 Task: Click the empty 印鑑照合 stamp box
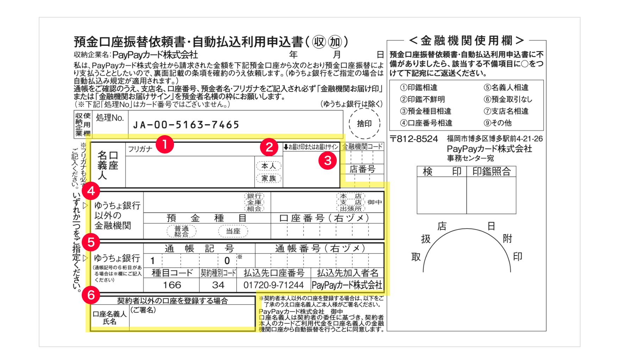pyautogui.click(x=491, y=195)
